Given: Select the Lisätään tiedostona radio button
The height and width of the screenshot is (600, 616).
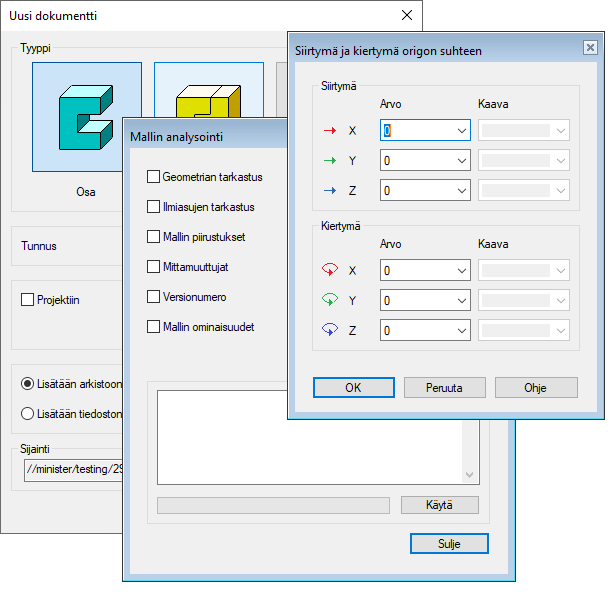Looking at the screenshot, I should coord(28,414).
